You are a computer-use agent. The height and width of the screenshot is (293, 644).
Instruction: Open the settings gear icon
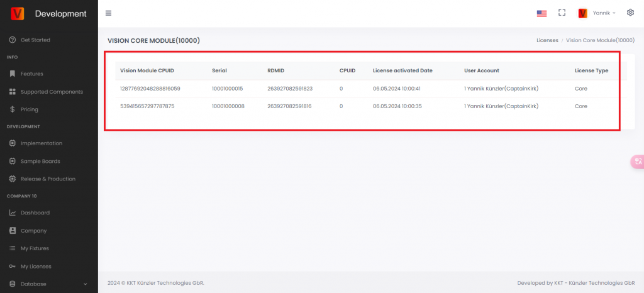[630, 13]
